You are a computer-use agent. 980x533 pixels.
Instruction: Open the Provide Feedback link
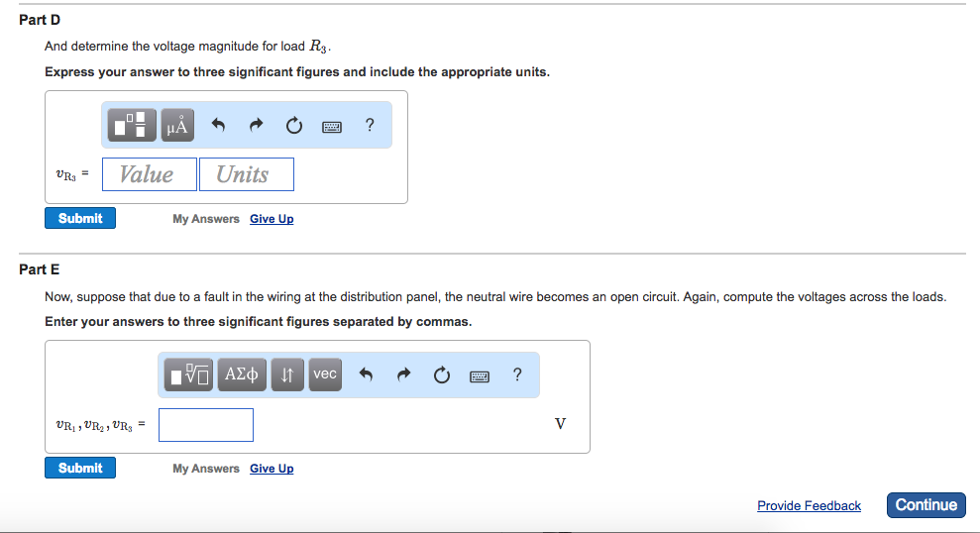click(809, 505)
